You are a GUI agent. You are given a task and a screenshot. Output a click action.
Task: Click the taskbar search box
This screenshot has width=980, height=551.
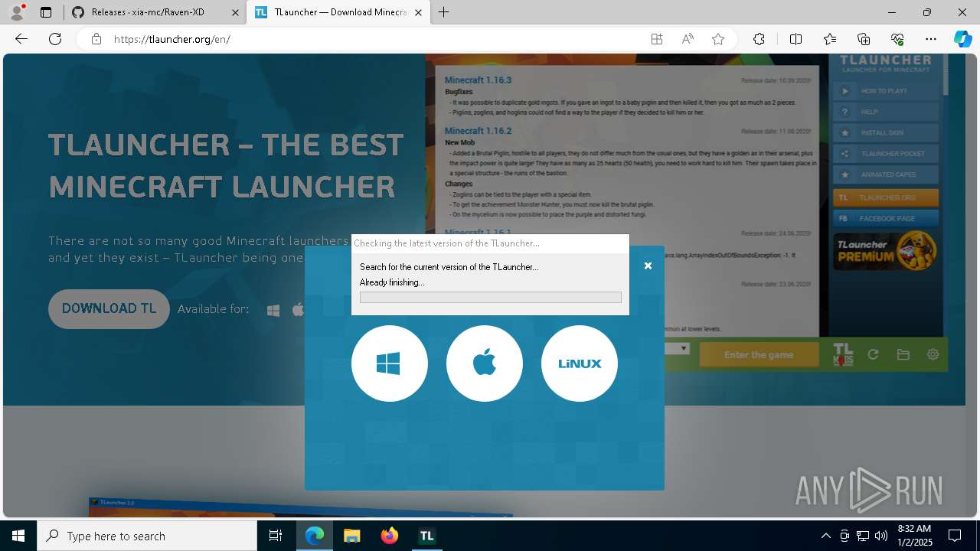(147, 536)
